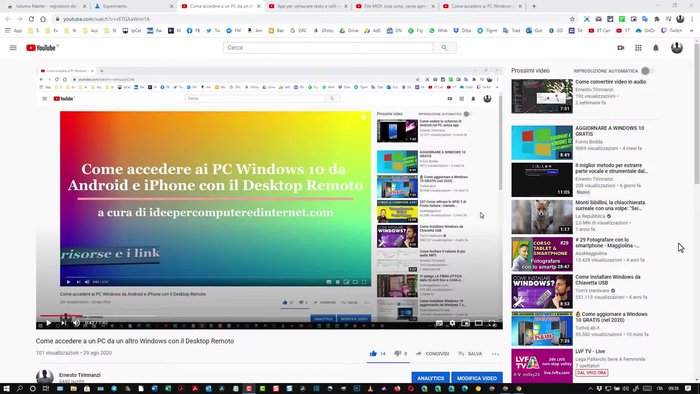This screenshot has height=394, width=700.
Task: Open the YouTube guide hamburger menu
Action: 13,48
